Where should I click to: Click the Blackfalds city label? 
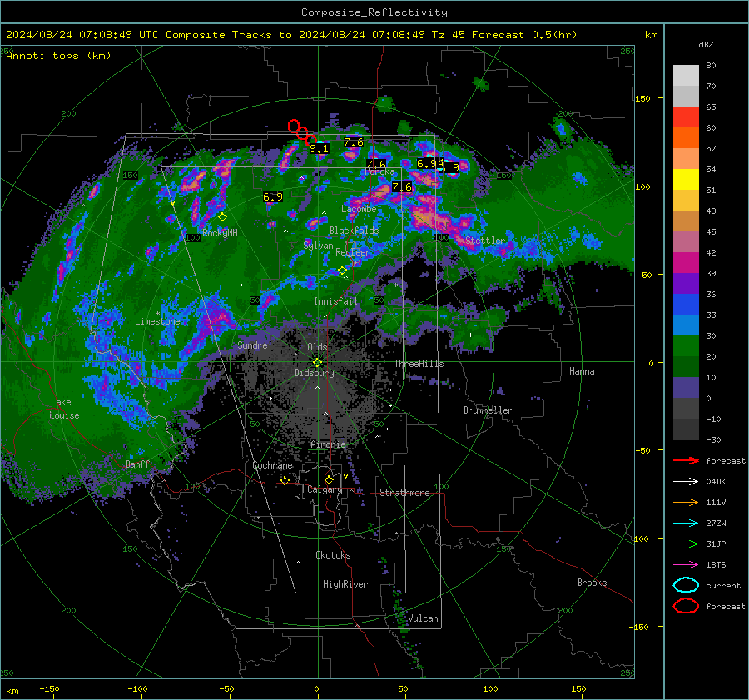354,231
